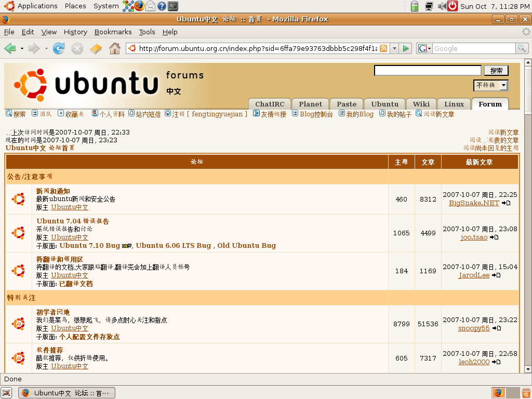Click the Firefox address bar URL
Viewport: 532px width, 399px height.
[258, 48]
